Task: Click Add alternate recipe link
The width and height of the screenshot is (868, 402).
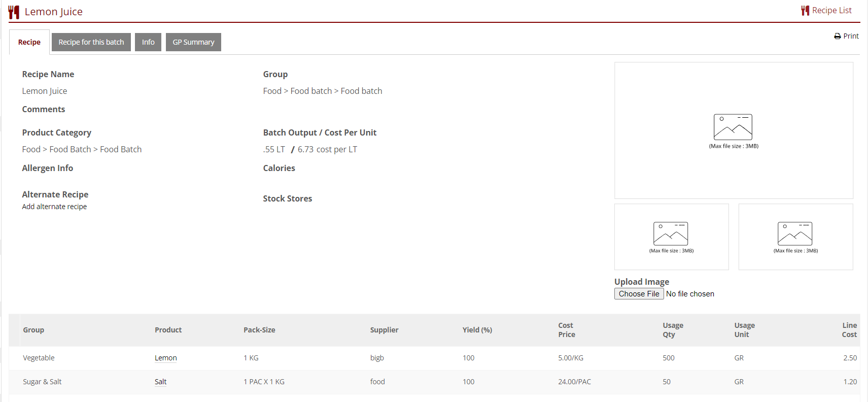Action: [x=54, y=207]
